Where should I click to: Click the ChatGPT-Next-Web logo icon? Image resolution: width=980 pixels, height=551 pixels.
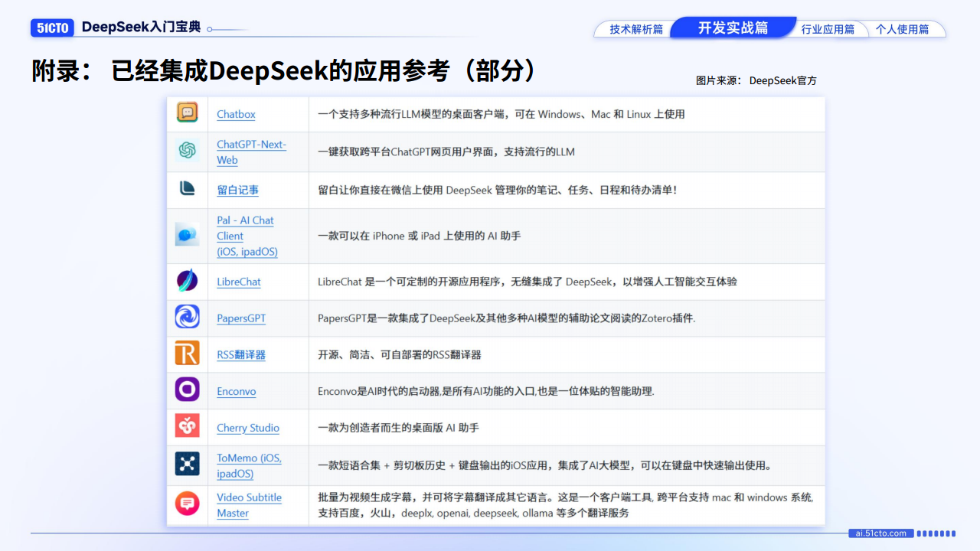point(187,151)
